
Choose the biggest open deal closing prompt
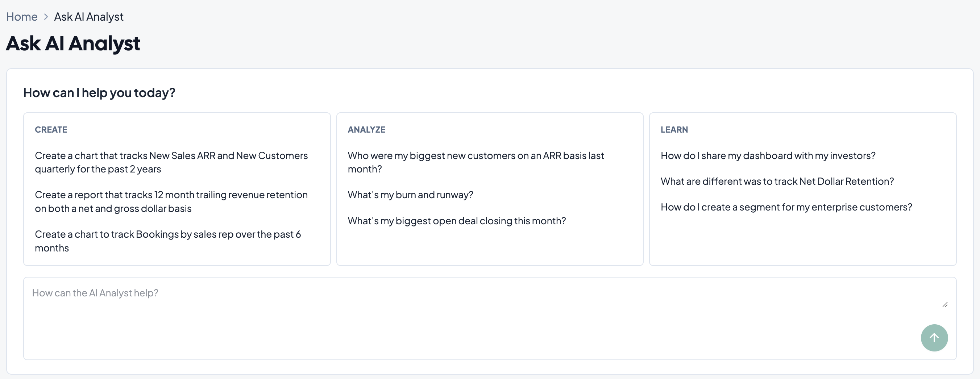click(457, 221)
